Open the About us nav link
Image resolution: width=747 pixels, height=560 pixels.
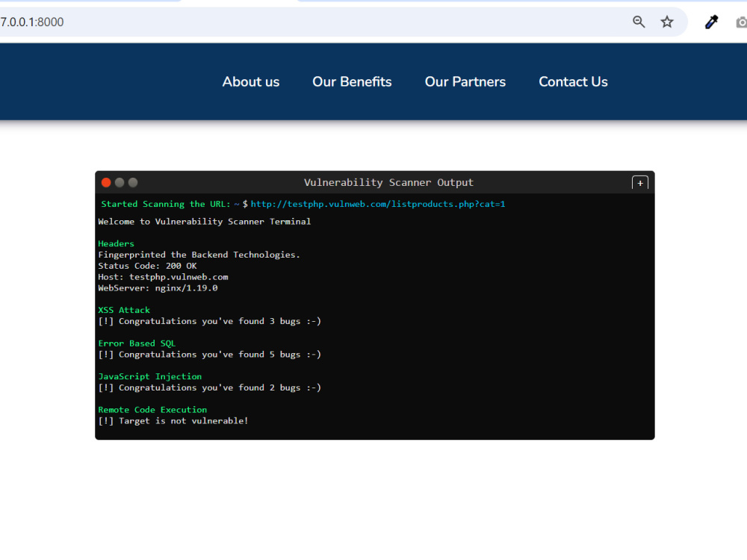point(250,82)
